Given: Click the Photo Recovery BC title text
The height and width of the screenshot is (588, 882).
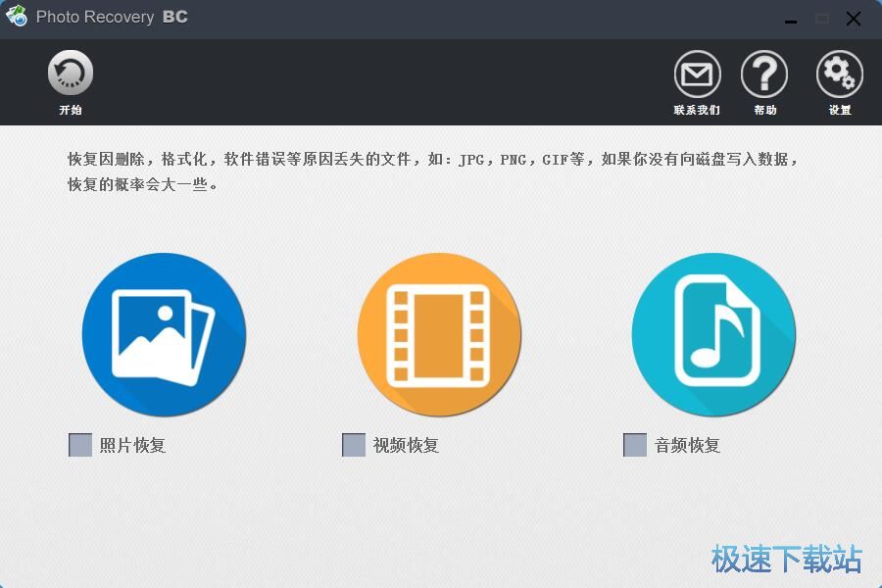Looking at the screenshot, I should [x=112, y=17].
